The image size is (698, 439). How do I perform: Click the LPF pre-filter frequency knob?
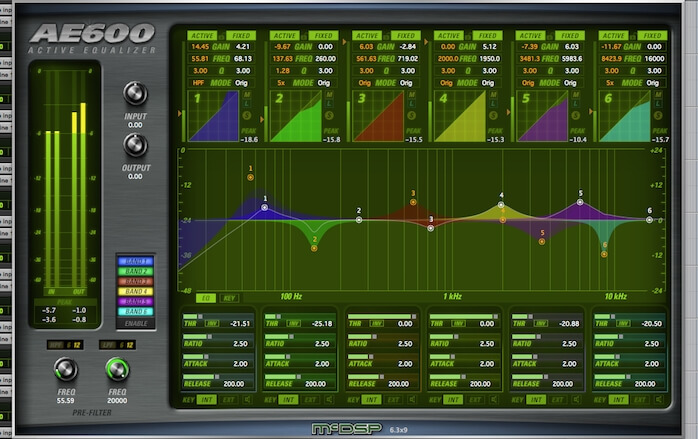[x=119, y=370]
